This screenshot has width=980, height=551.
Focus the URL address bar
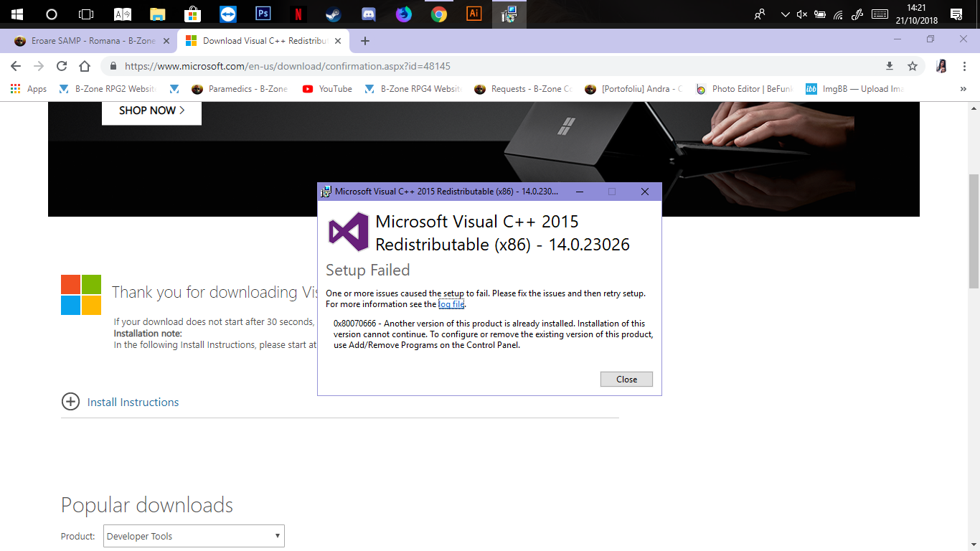(495, 66)
